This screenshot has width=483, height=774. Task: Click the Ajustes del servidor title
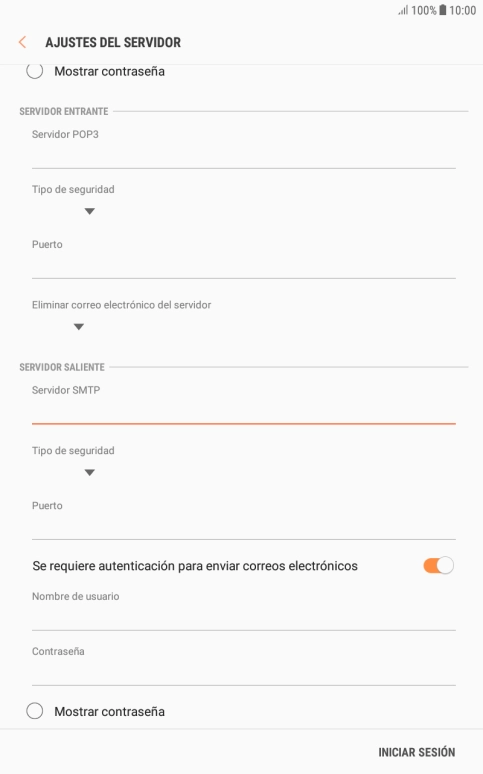pos(113,42)
